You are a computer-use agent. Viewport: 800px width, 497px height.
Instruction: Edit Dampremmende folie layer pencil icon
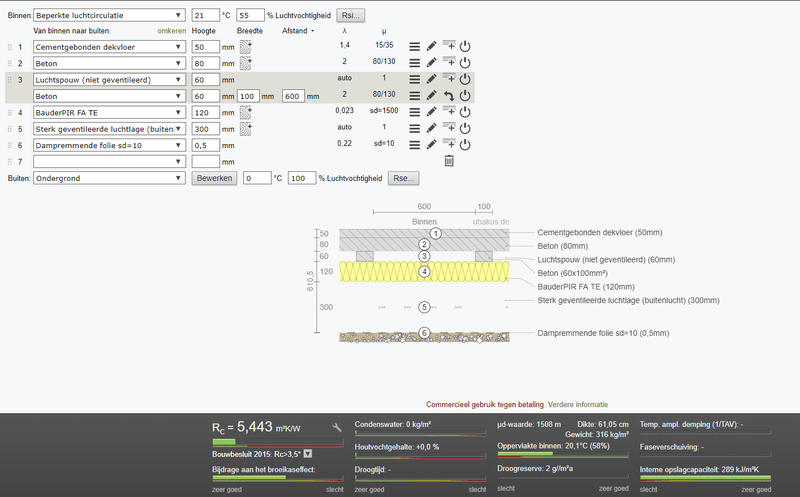point(432,145)
